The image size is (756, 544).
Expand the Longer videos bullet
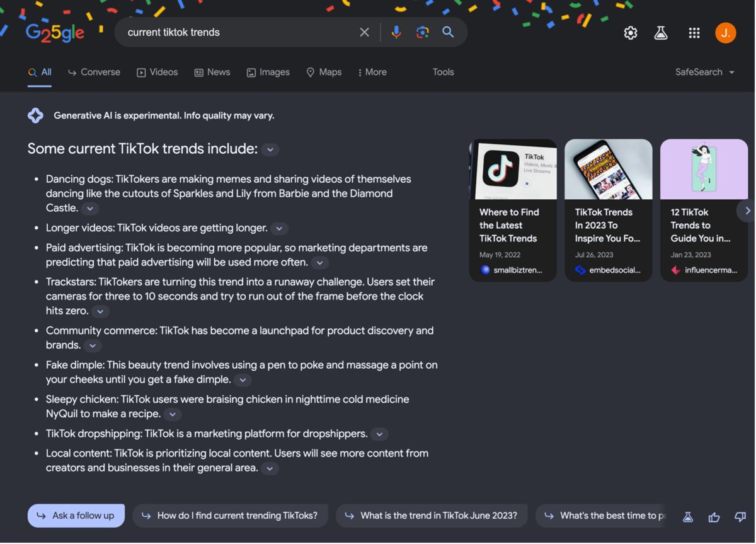click(280, 228)
